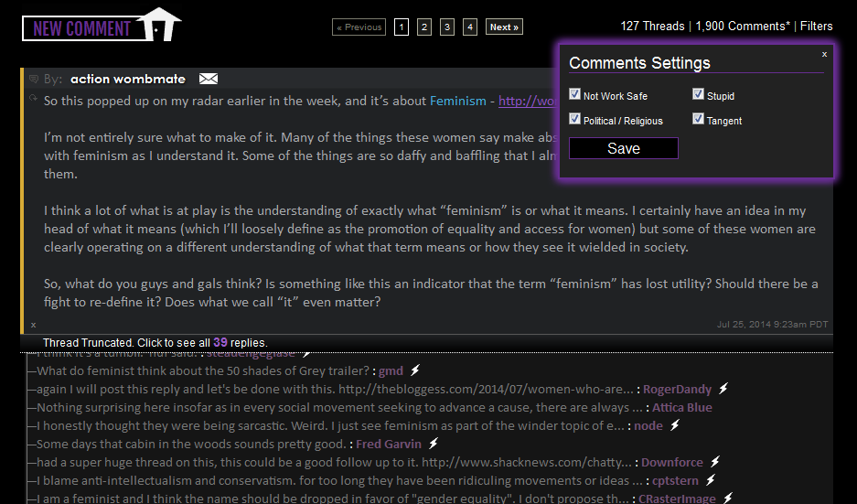Image resolution: width=857 pixels, height=504 pixels.
Task: Go to page 2 of threads
Action: [424, 27]
